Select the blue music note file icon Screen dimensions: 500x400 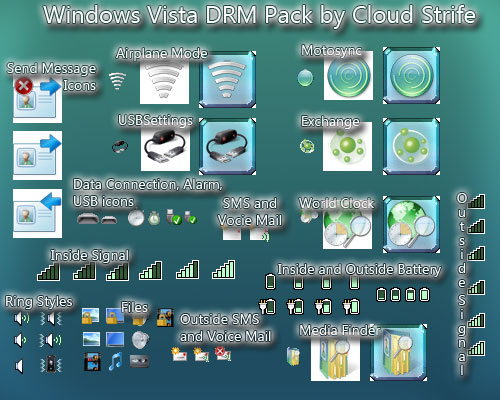(115, 362)
